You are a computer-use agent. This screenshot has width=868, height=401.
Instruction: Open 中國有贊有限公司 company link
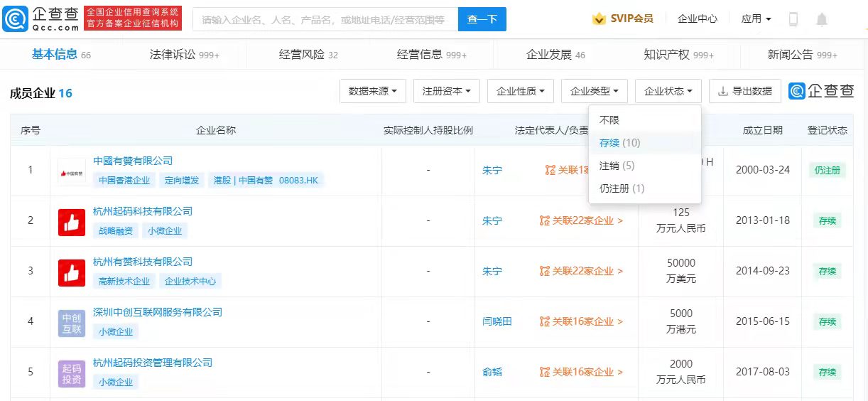133,161
